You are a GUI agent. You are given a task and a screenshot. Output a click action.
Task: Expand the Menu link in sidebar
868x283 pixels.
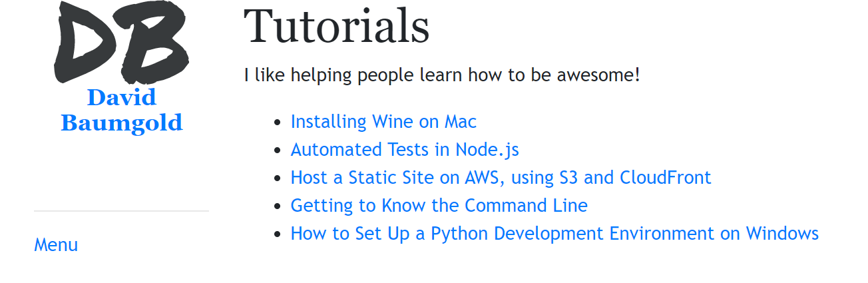pos(56,245)
